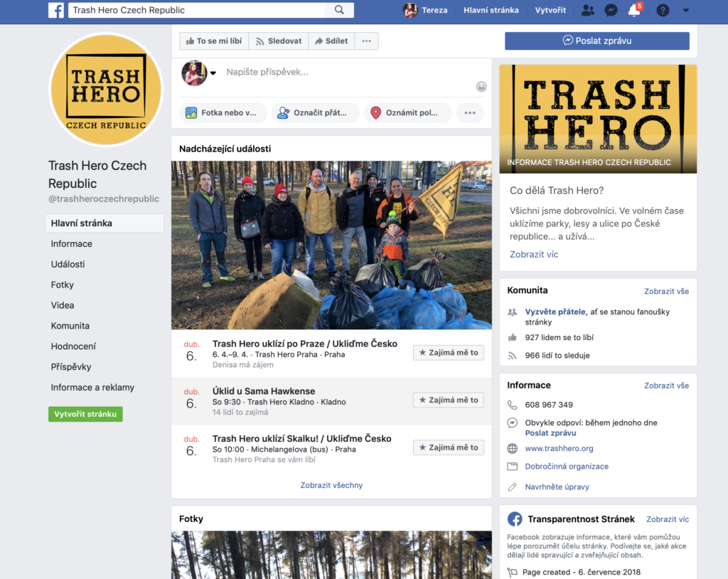728x579 pixels.
Task: Open the Messenger icon in top bar
Action: 611,10
